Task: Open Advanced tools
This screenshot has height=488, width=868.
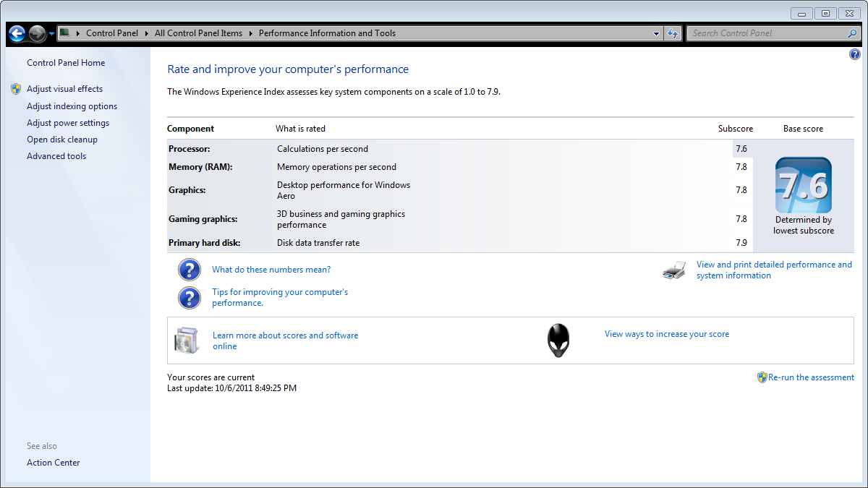Action: tap(56, 156)
